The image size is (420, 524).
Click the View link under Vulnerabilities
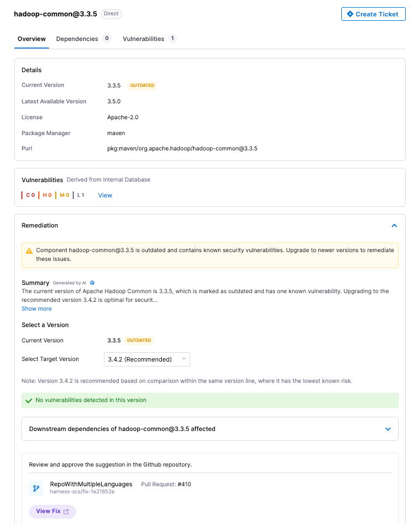tap(105, 195)
